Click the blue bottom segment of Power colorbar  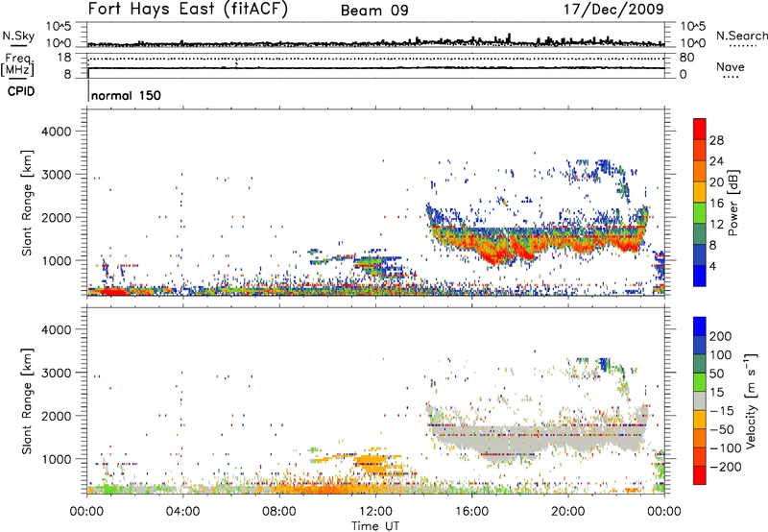[x=700, y=276]
